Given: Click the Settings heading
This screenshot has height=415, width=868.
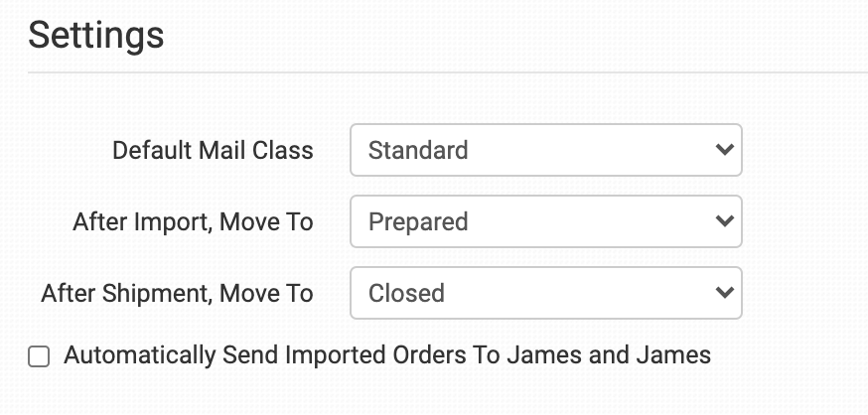Looking at the screenshot, I should (95, 36).
